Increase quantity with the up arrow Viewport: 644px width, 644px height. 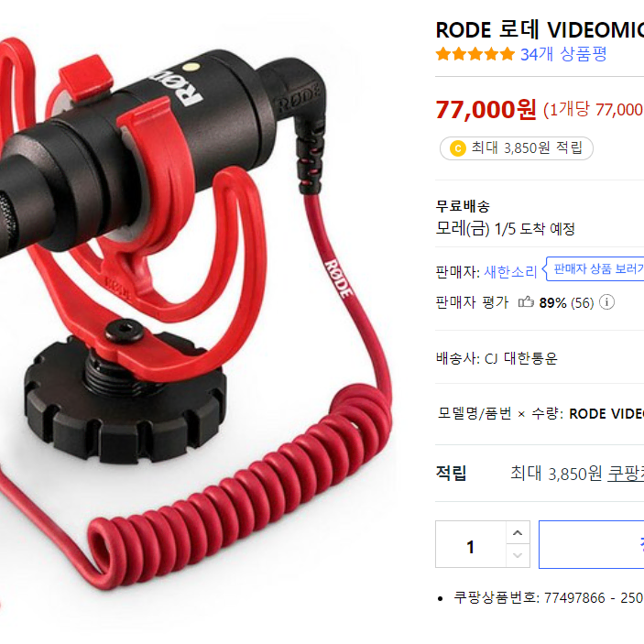pos(518,532)
